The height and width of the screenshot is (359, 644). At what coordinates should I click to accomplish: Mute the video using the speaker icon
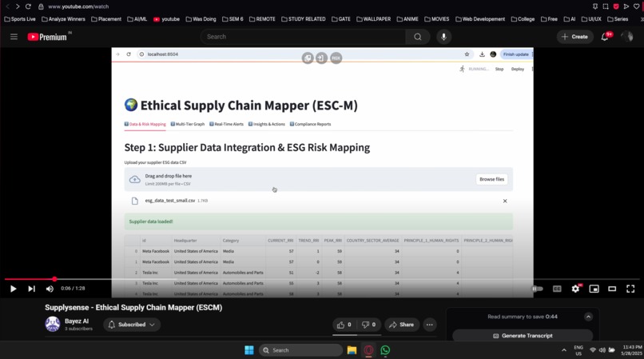50,289
